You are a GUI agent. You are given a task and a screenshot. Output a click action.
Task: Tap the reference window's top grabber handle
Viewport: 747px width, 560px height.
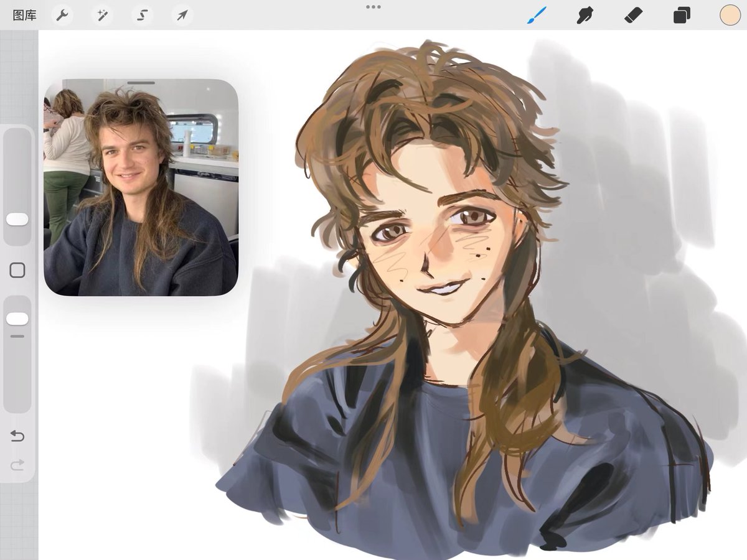[141, 83]
